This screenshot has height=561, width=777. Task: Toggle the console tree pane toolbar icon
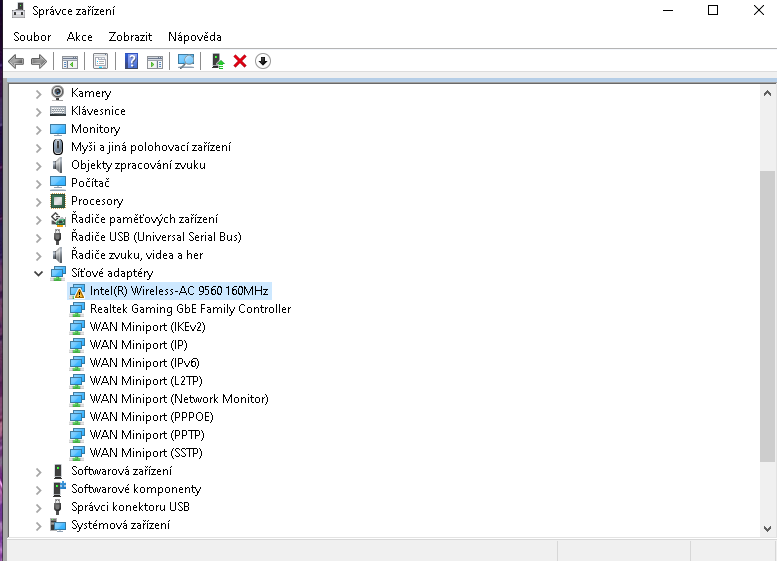pyautogui.click(x=70, y=62)
